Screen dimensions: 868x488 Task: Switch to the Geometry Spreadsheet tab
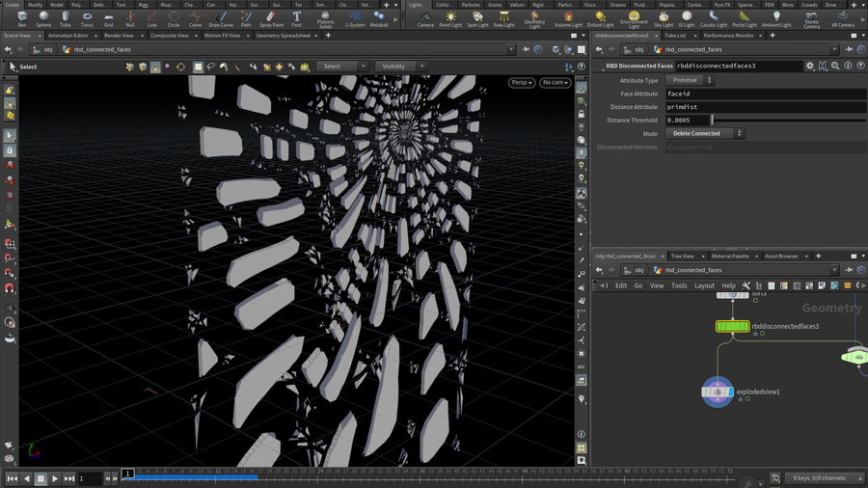(284, 35)
